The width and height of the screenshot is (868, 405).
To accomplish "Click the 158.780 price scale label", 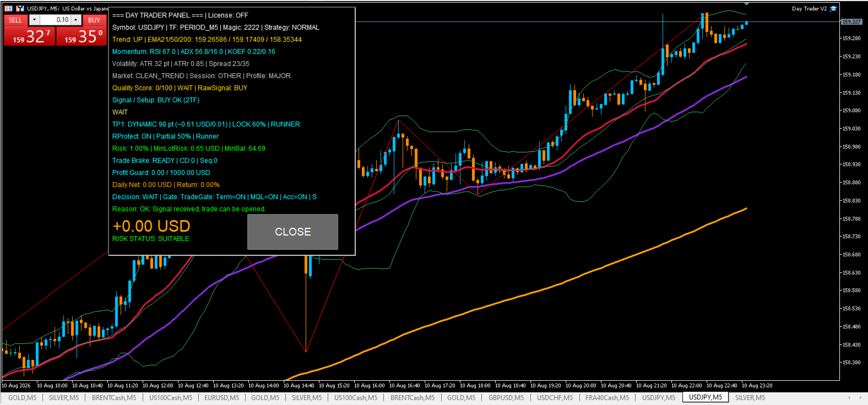I will [x=851, y=219].
